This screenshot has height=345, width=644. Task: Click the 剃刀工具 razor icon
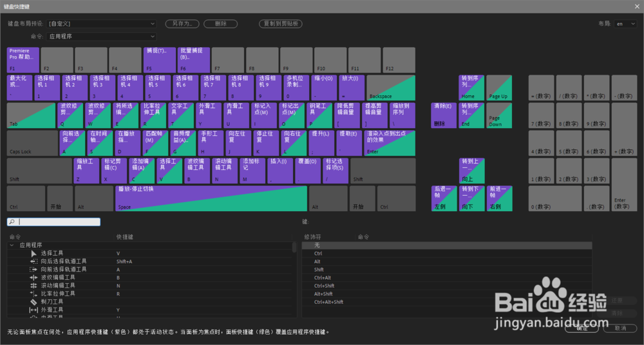click(33, 302)
